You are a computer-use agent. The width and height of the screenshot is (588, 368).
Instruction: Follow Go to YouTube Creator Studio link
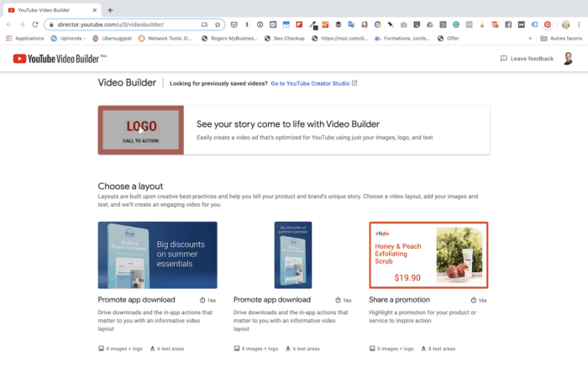pyautogui.click(x=310, y=83)
